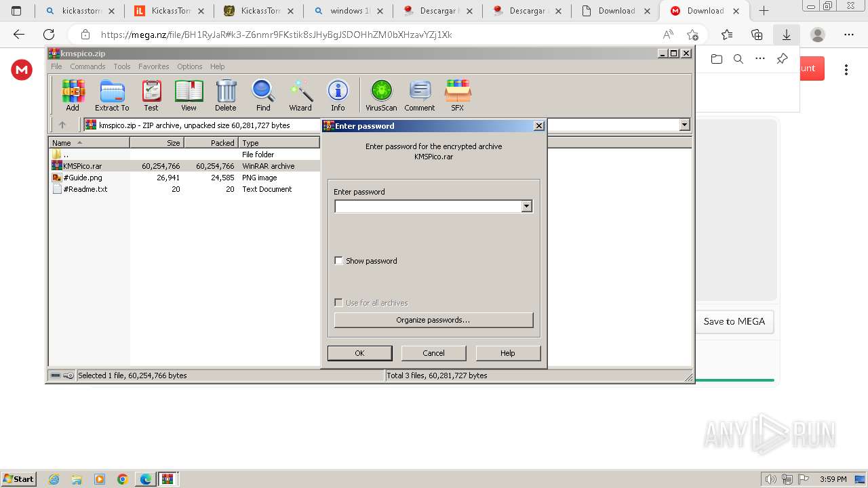Click Organize passwords button
This screenshot has width=868, height=488.
(x=433, y=320)
